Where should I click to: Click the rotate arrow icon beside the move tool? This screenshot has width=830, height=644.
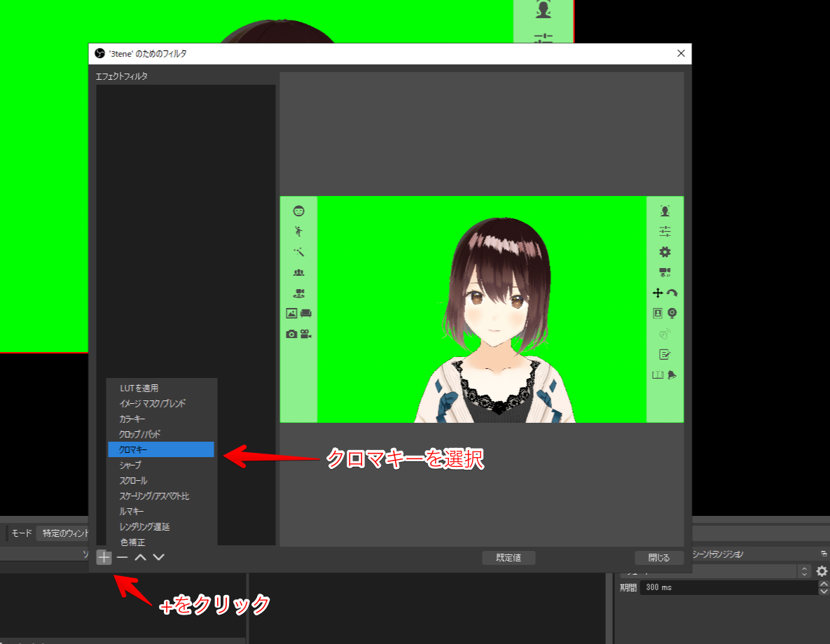coord(674,293)
